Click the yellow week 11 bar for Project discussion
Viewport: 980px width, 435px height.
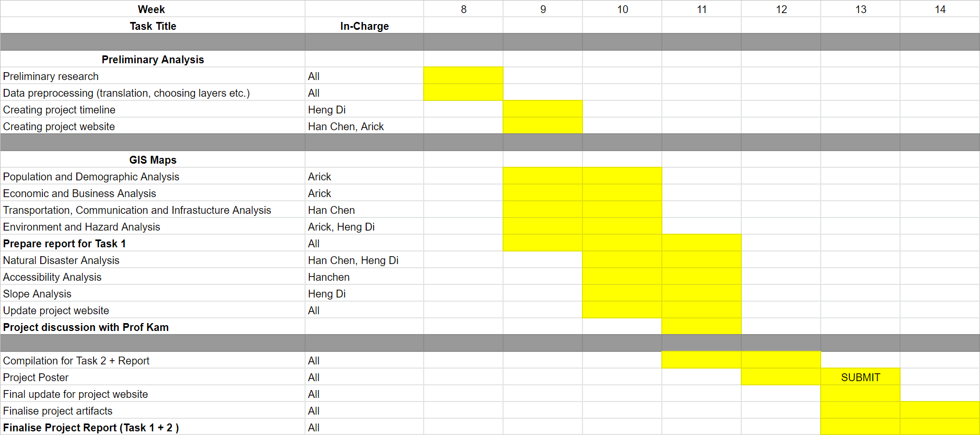(701, 327)
